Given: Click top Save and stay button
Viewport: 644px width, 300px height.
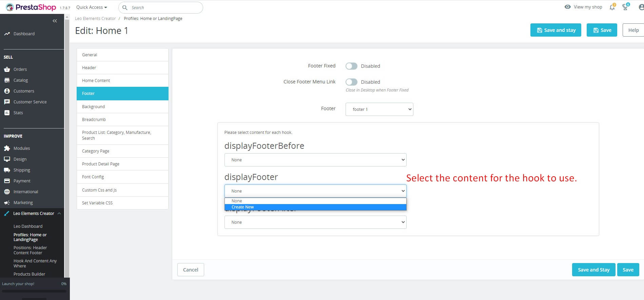Looking at the screenshot, I should (556, 30).
